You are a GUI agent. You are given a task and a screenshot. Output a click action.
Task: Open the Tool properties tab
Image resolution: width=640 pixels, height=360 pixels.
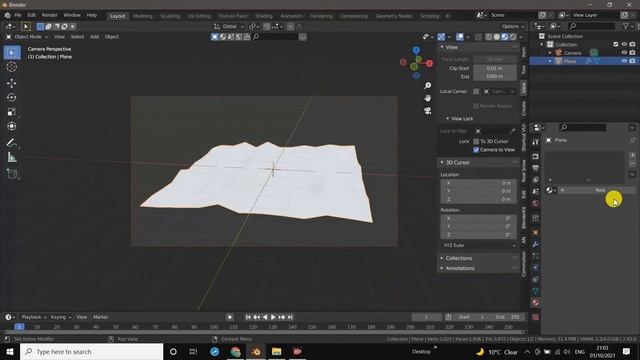[536, 142]
